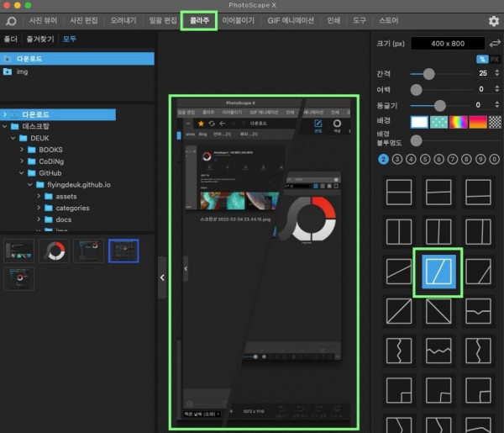Viewport: 504px width, 433px height.
Task: Set photo count to 5
Action: (x=424, y=158)
